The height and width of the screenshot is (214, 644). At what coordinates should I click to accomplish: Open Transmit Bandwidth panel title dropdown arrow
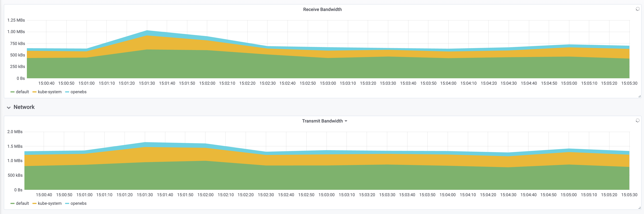click(x=346, y=121)
